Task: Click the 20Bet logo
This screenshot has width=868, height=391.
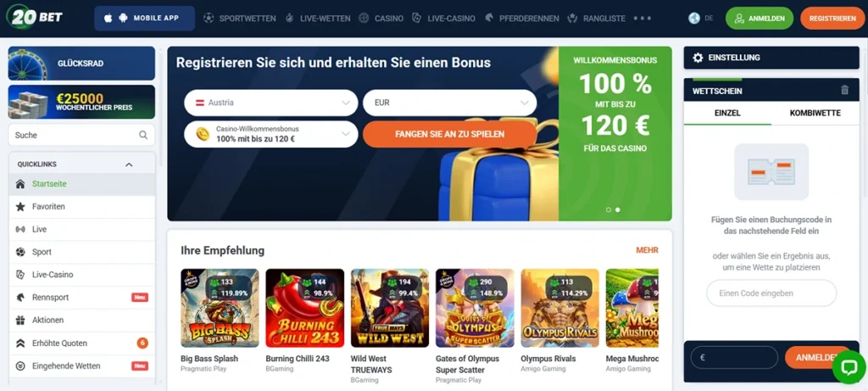Action: pyautogui.click(x=34, y=17)
